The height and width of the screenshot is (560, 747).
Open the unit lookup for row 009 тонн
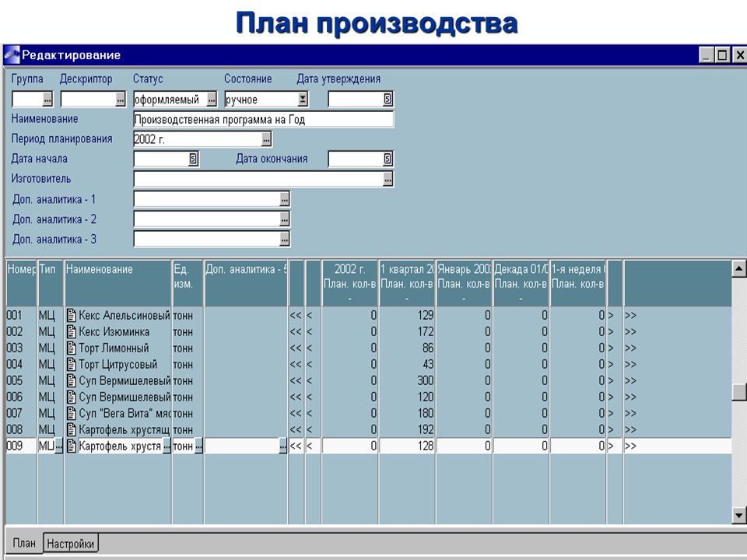(x=198, y=446)
